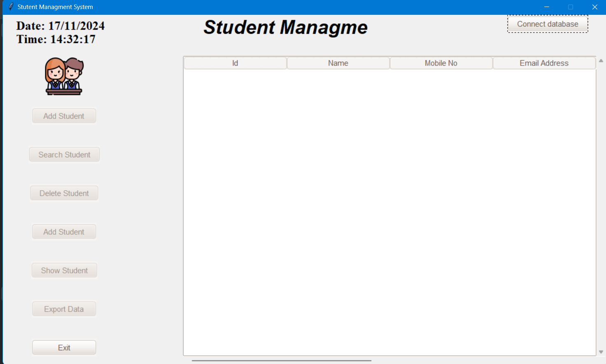Select the Mobile No column header
The height and width of the screenshot is (364, 606).
tap(441, 63)
